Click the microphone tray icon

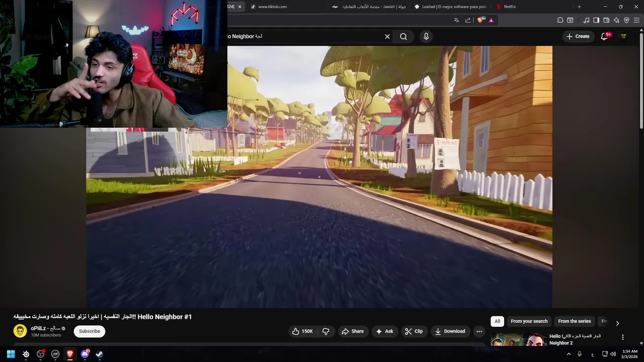coord(580,354)
